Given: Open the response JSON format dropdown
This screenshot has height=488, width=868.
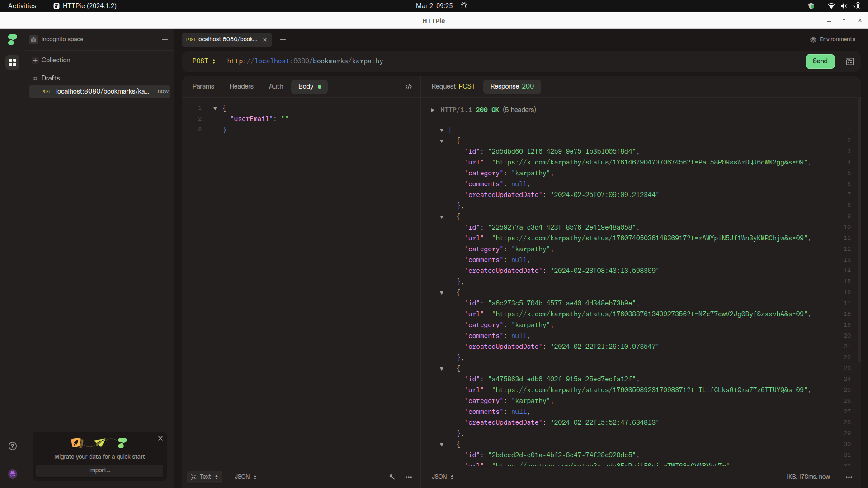Looking at the screenshot, I should tap(443, 477).
